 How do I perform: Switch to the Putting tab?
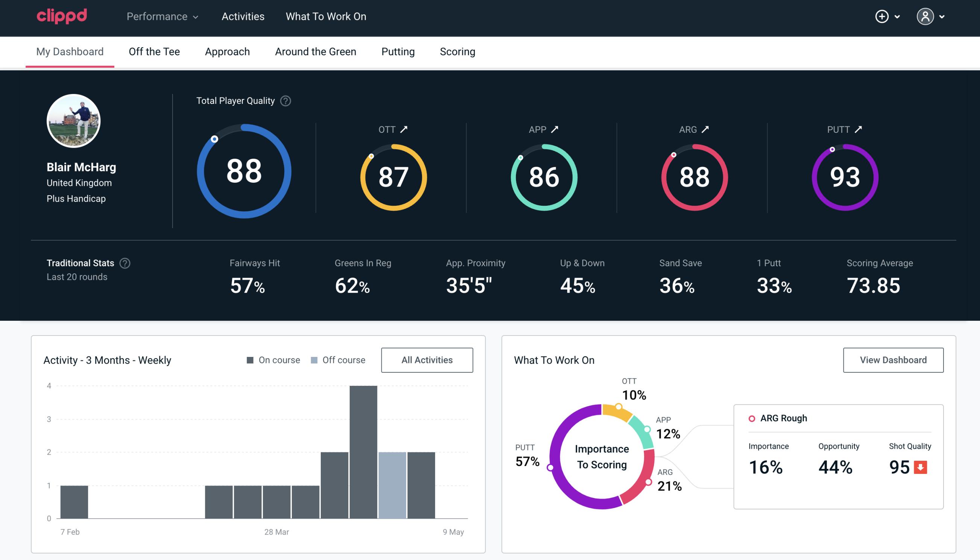point(398,51)
